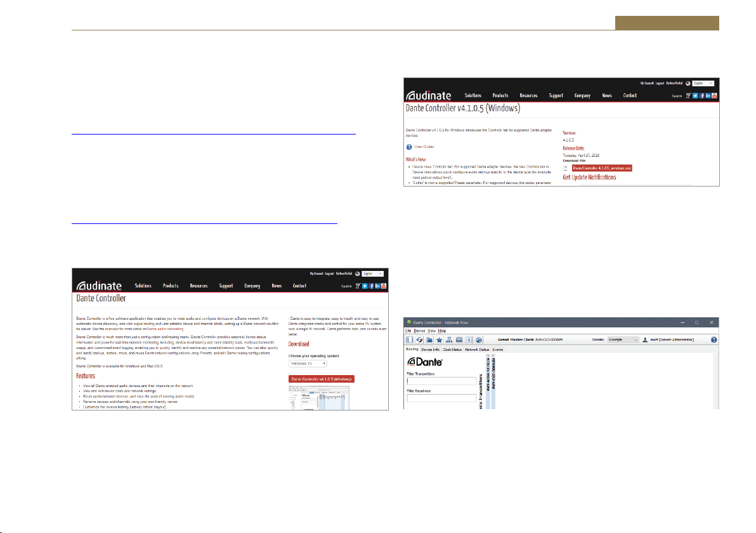Click the Audinate logo on the lower-left page
This screenshot has width=756, height=533.
coord(99,286)
